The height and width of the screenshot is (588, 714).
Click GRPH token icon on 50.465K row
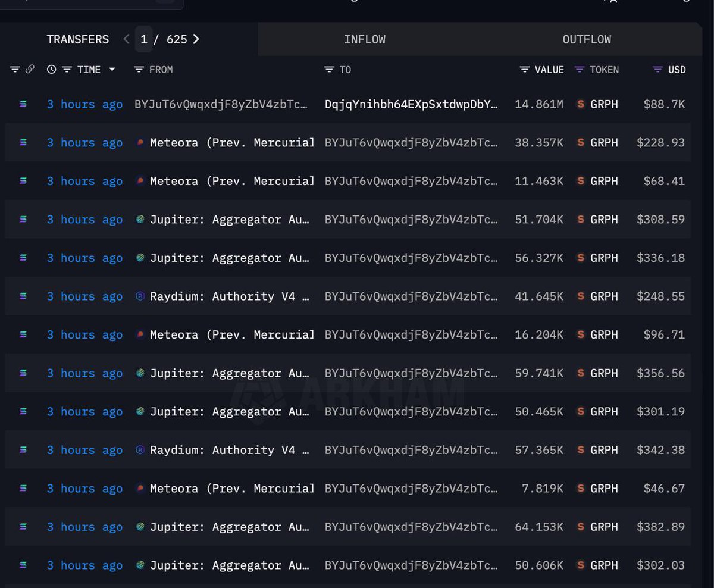pos(581,411)
